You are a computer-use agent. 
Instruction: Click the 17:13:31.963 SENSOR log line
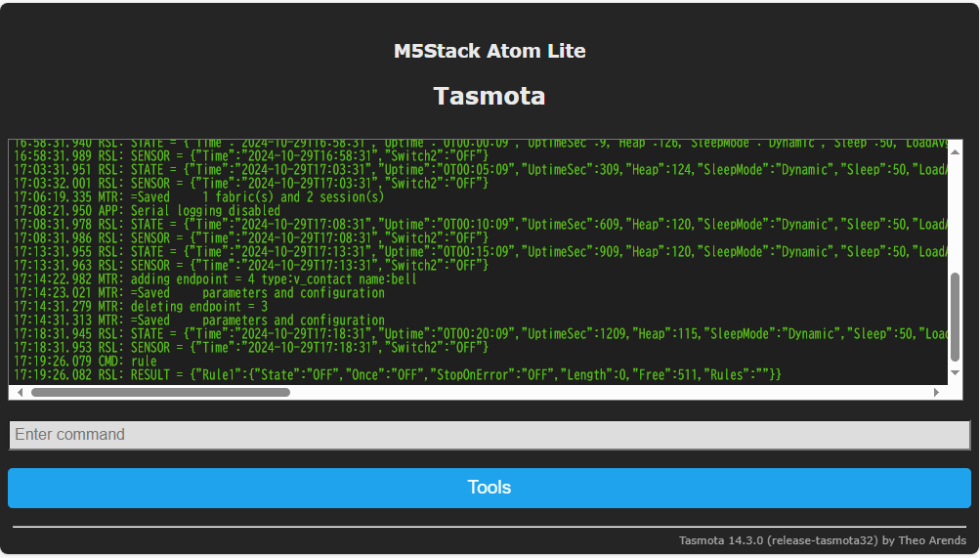tap(251, 266)
